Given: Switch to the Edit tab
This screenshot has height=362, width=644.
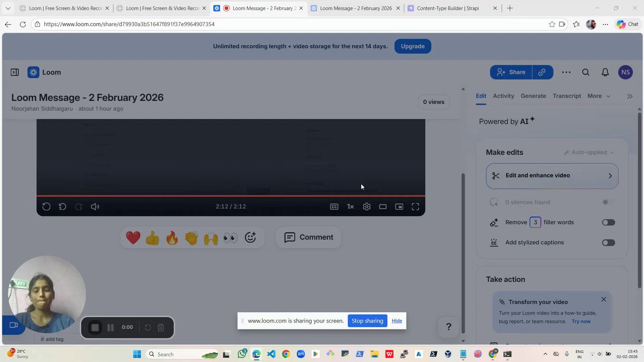Looking at the screenshot, I should click(x=481, y=96).
